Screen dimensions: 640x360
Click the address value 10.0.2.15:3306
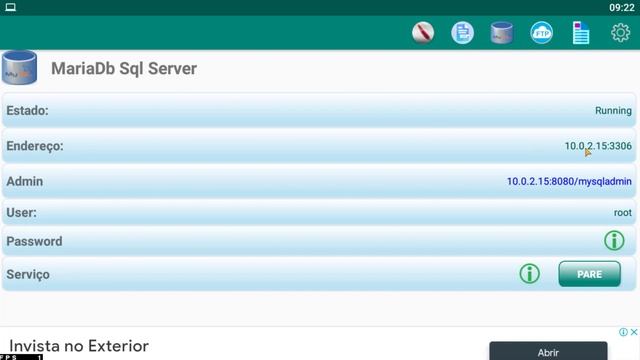[598, 146]
